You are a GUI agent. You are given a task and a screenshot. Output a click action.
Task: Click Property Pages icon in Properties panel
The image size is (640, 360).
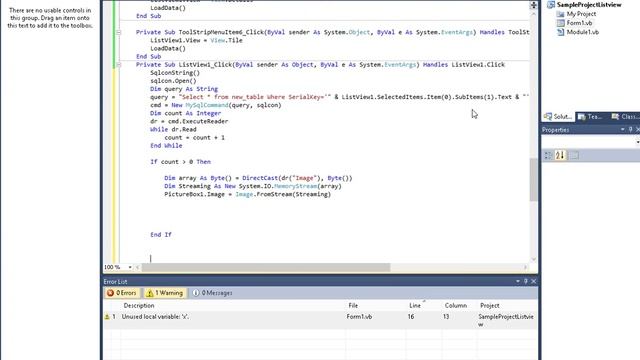click(574, 155)
